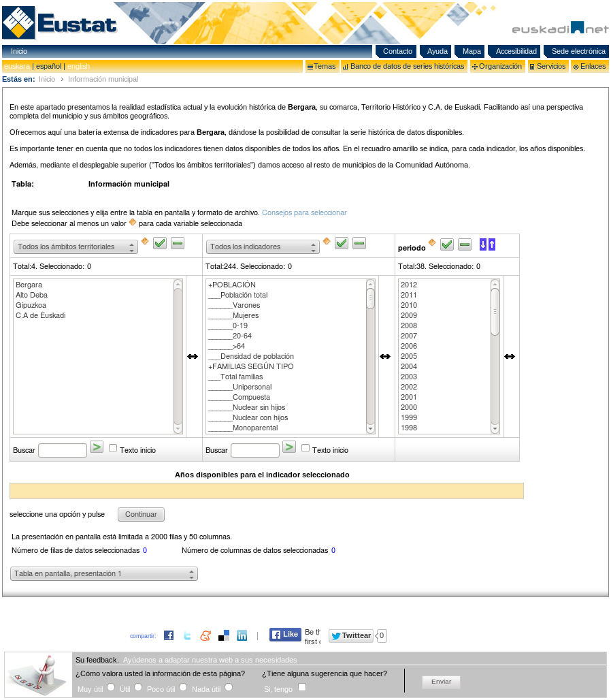Open Tabla en pantalla, presentación 1 dropdown

click(104, 573)
